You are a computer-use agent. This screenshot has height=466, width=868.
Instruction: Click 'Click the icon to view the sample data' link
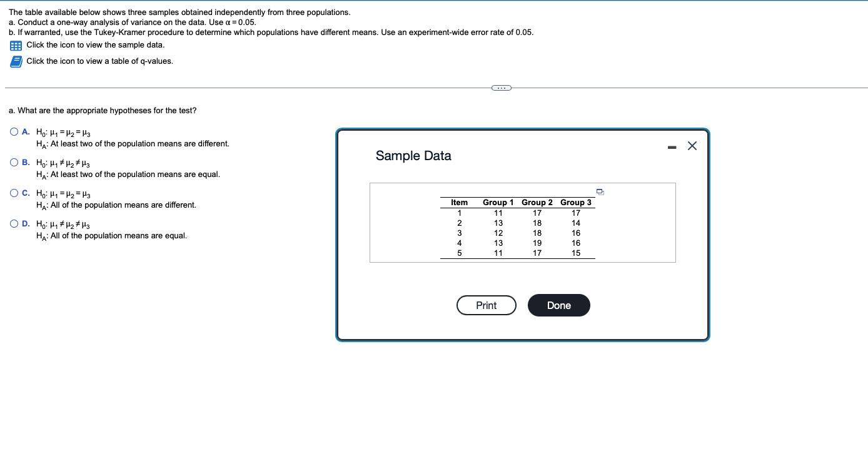coord(96,45)
